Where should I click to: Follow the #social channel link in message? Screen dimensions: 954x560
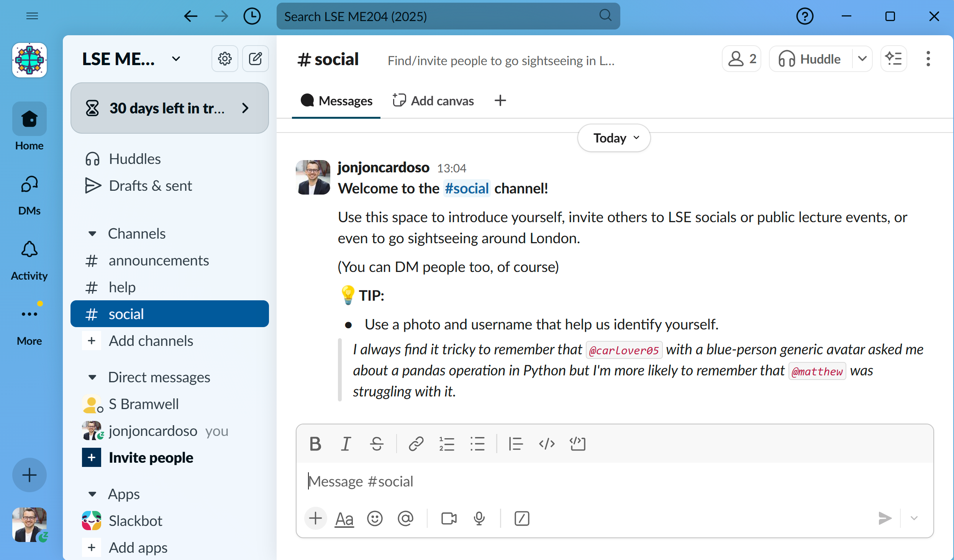(467, 188)
